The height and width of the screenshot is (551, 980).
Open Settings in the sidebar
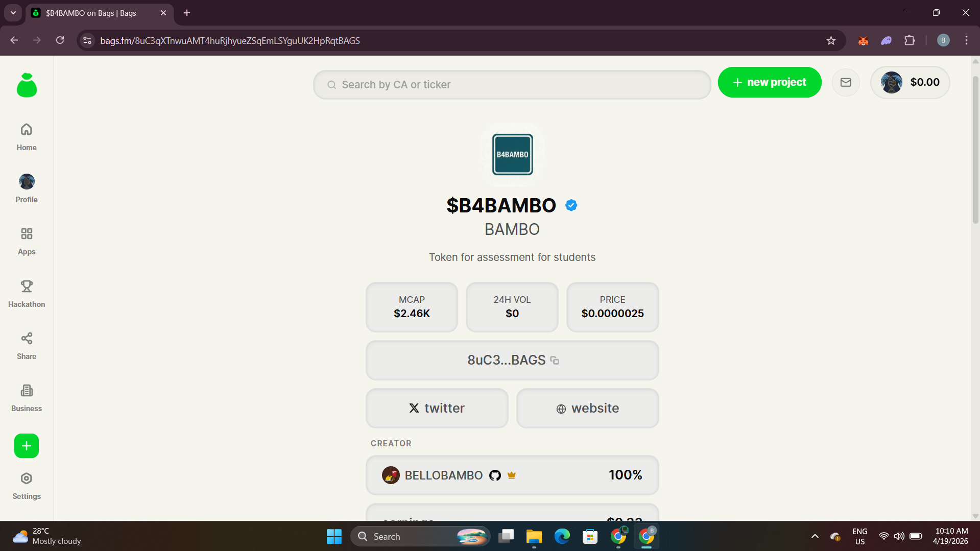(27, 486)
